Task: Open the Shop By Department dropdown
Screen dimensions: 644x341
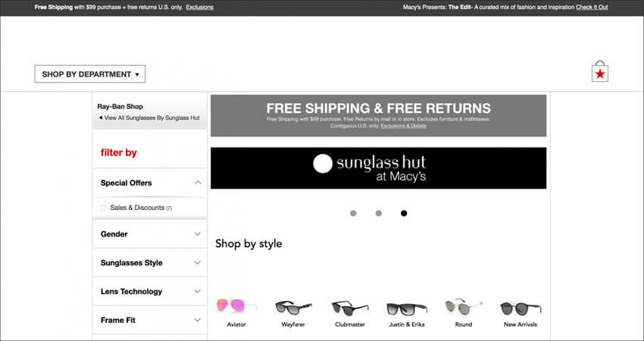Action: click(90, 74)
